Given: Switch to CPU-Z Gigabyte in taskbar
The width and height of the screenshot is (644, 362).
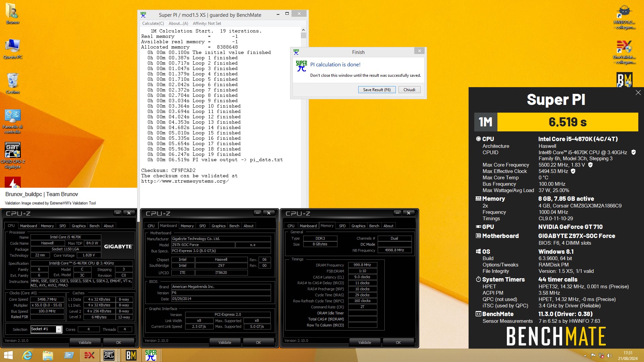Looking at the screenshot, I should pos(109,355).
